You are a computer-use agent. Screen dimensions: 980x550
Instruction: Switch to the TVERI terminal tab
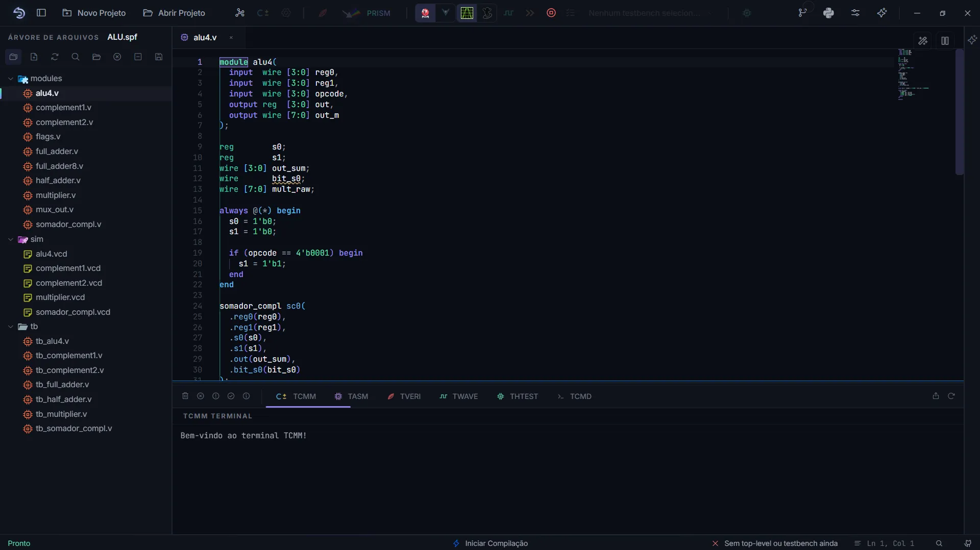(404, 396)
